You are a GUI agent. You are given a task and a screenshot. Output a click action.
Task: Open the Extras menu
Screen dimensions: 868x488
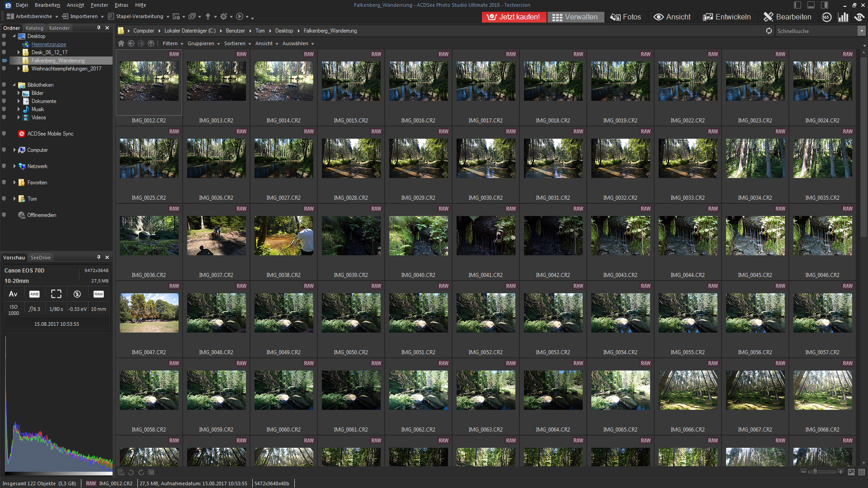[x=121, y=5]
